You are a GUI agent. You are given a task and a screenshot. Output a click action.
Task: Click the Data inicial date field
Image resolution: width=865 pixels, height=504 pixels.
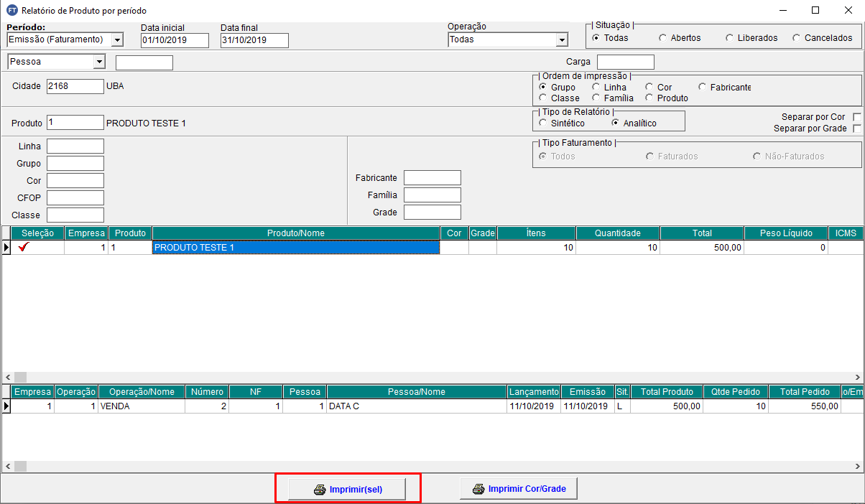click(175, 40)
